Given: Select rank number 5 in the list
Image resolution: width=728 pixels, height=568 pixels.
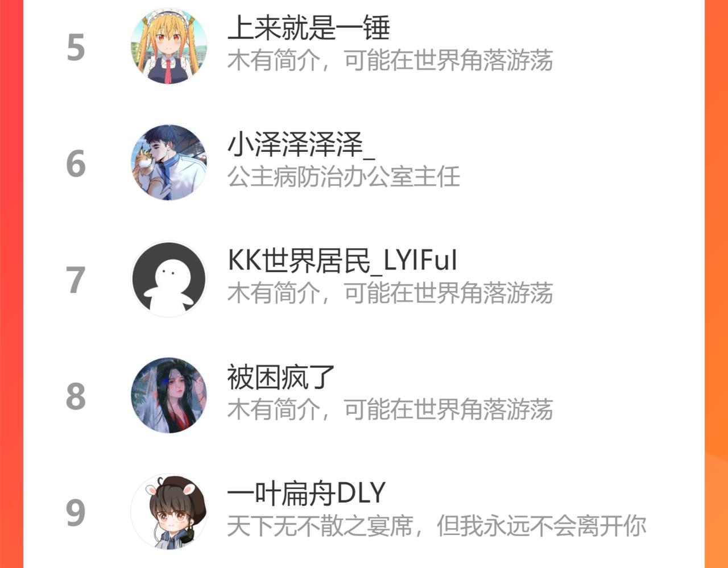Looking at the screenshot, I should 76,48.
